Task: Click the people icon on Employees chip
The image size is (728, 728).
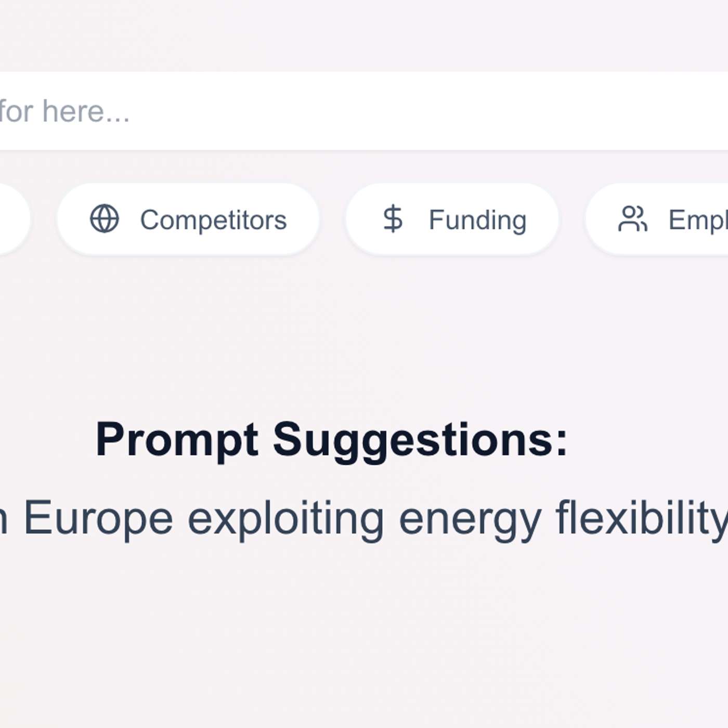Action: [632, 219]
